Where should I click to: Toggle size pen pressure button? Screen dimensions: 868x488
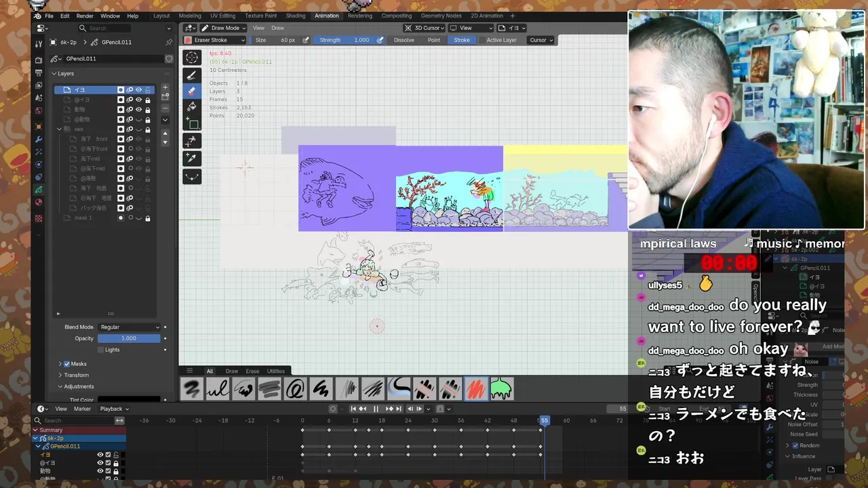(x=306, y=40)
